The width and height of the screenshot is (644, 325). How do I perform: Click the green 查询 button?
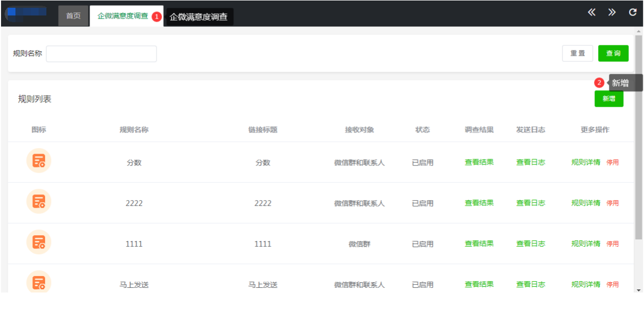pos(613,53)
